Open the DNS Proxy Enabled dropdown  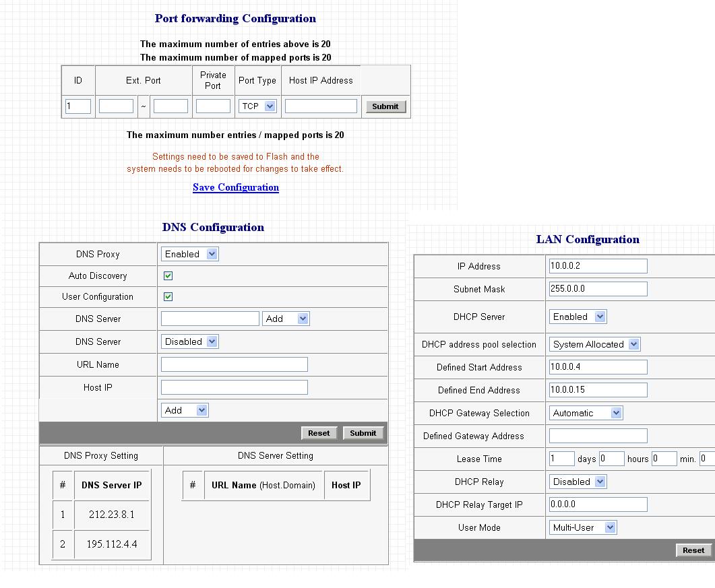tap(190, 254)
